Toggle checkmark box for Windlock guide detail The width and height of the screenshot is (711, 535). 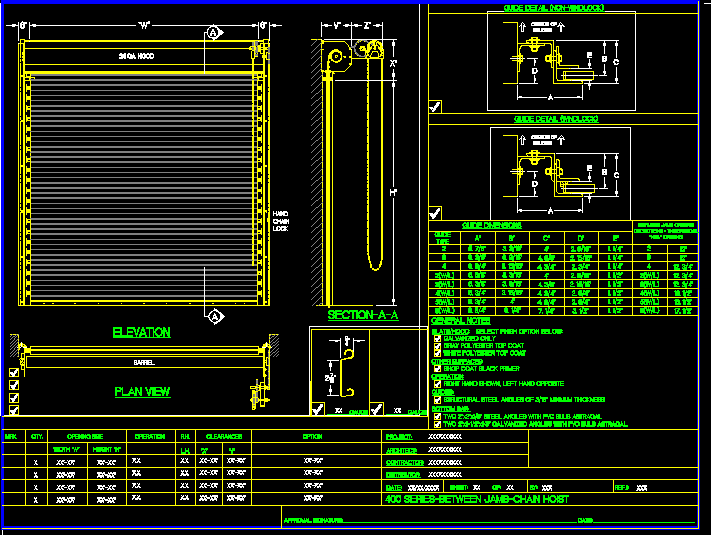[435, 213]
